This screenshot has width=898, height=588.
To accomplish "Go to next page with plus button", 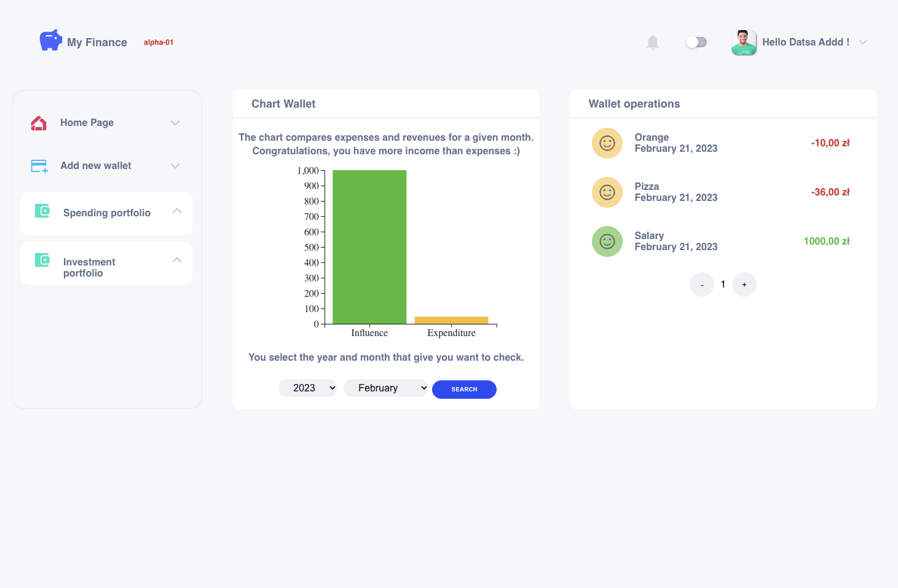I will tap(744, 284).
